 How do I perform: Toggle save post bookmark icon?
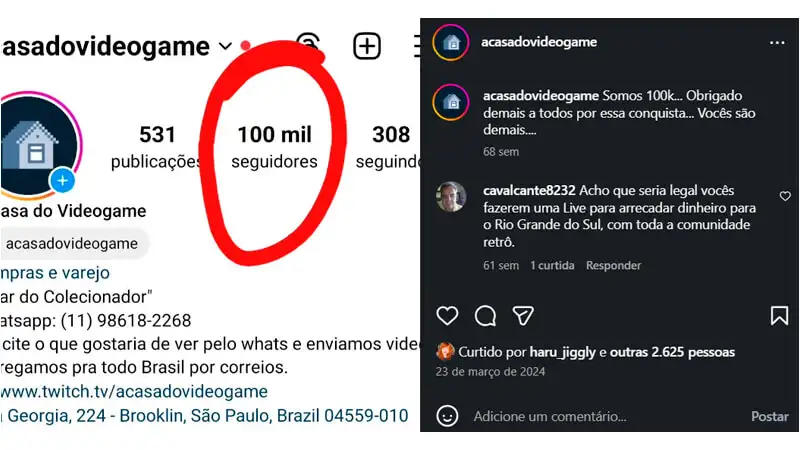coord(779,316)
